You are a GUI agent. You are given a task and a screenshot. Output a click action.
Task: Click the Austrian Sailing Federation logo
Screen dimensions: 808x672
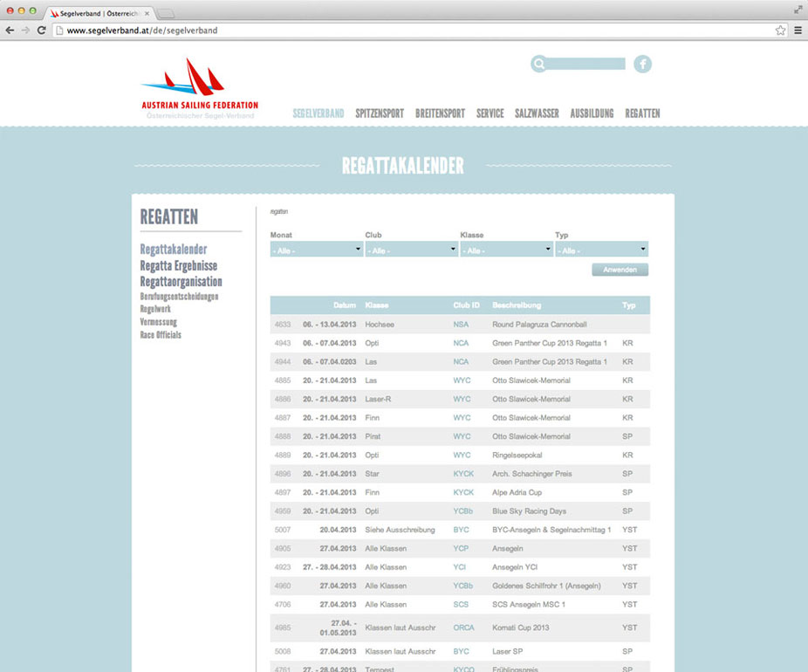[199, 88]
